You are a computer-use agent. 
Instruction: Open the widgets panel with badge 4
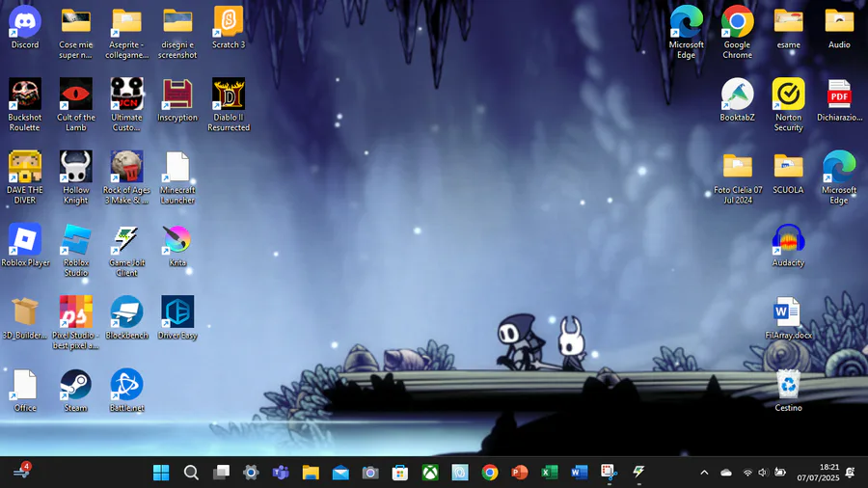(x=22, y=472)
